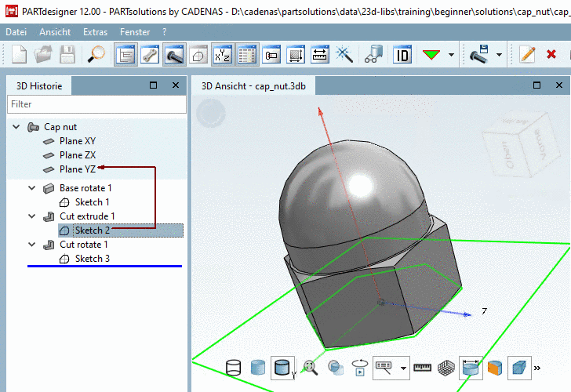Toggle the key-shaped part window icon

click(271, 55)
